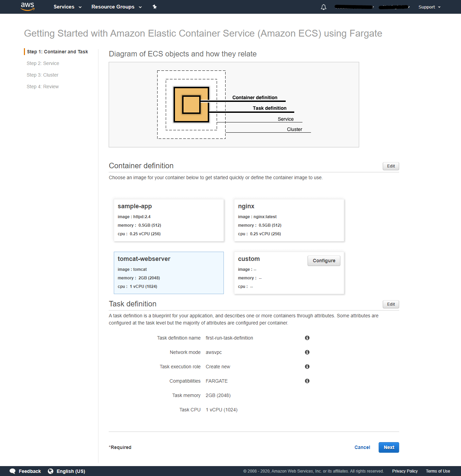Screen dimensions: 461x476
Task: Click the globe language icon
Action: click(x=51, y=471)
